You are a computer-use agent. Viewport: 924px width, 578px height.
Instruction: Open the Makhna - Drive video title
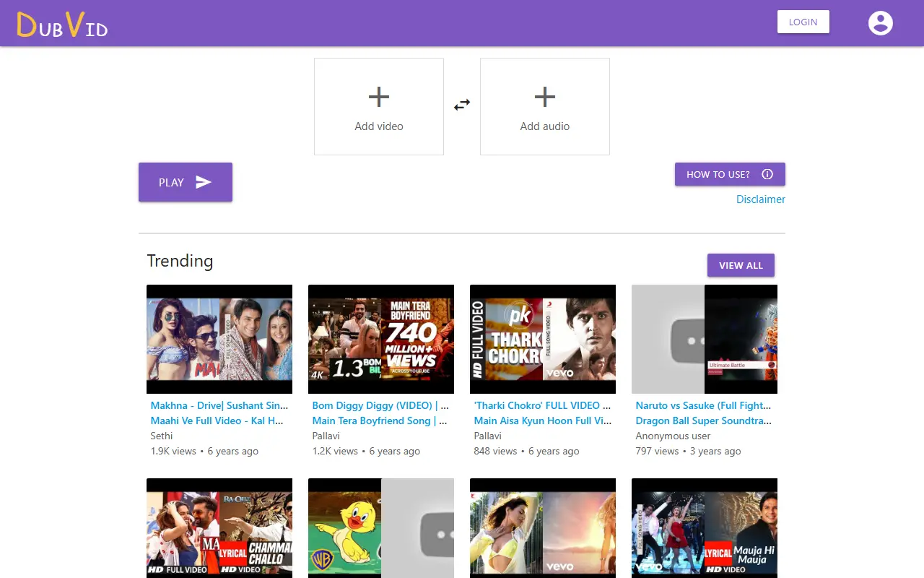219,405
